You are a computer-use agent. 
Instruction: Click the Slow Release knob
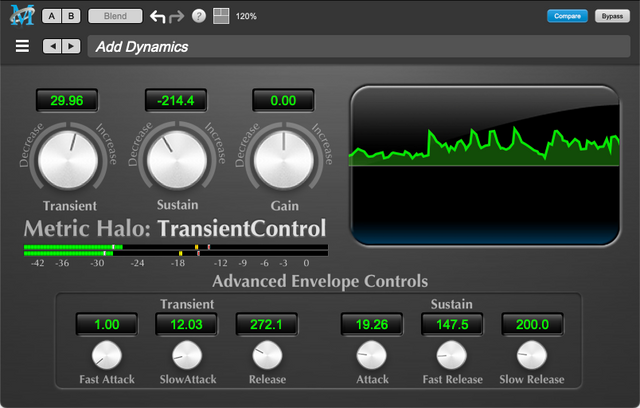tap(532, 354)
